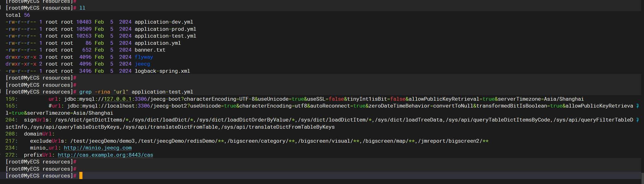Image resolution: width=644 pixels, height=184 pixels.
Task: Click the file size 10403 value
Action: pyautogui.click(x=84, y=22)
